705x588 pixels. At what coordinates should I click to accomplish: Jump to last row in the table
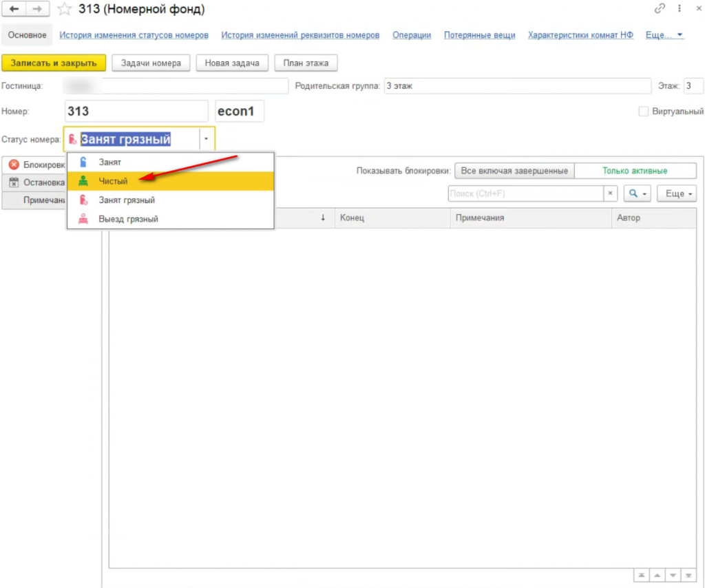pos(688,576)
